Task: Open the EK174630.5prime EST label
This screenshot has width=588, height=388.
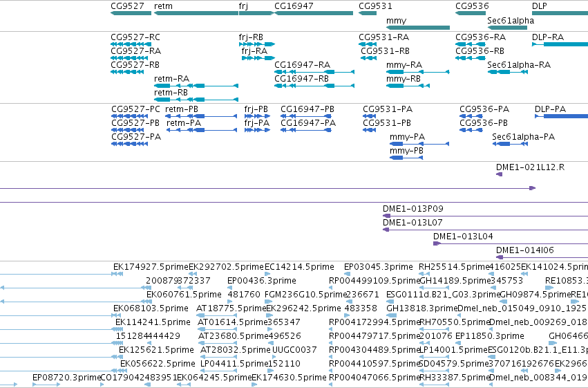Action: tap(289, 378)
